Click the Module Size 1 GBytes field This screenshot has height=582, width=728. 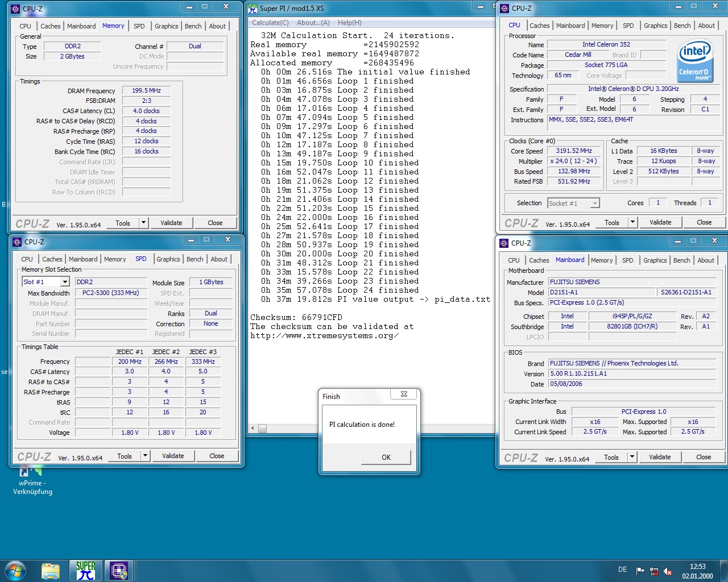pos(211,282)
